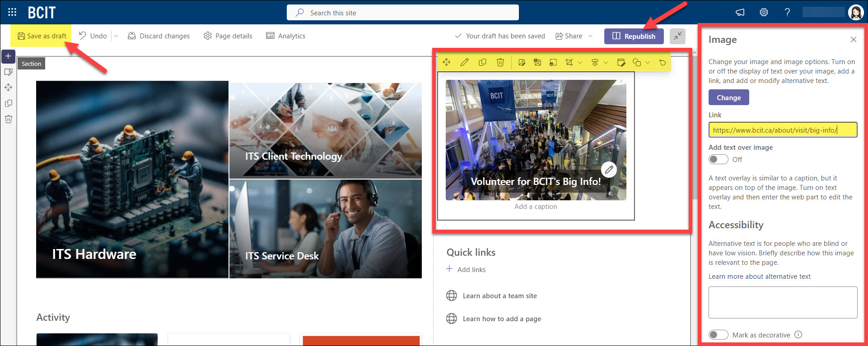Select the ITS Service Desk tile
The height and width of the screenshot is (346, 868).
(326, 229)
